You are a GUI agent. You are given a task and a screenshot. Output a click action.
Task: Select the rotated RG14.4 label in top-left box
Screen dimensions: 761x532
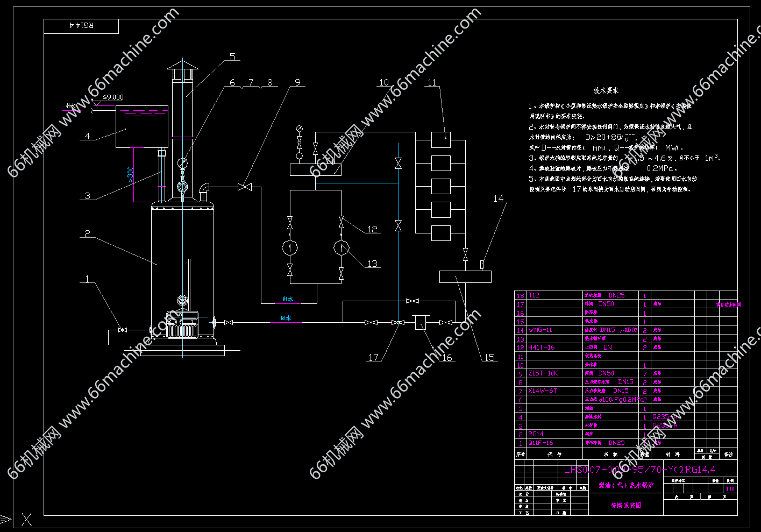(x=81, y=26)
